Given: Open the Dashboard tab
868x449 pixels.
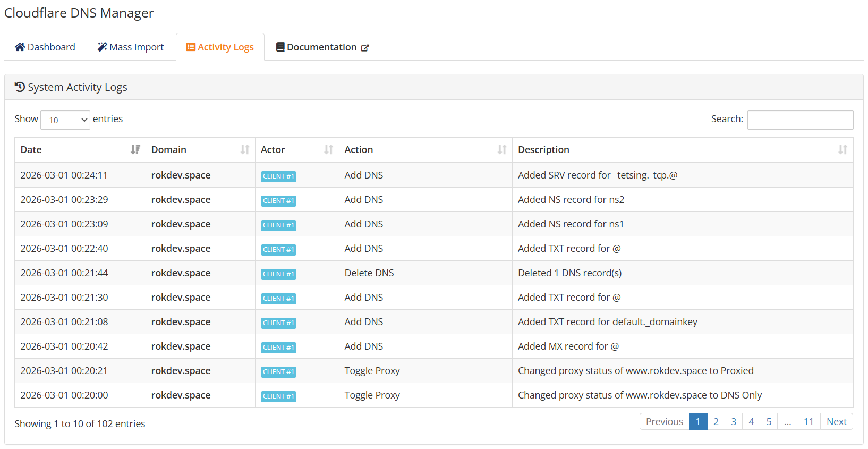Looking at the screenshot, I should click(45, 47).
